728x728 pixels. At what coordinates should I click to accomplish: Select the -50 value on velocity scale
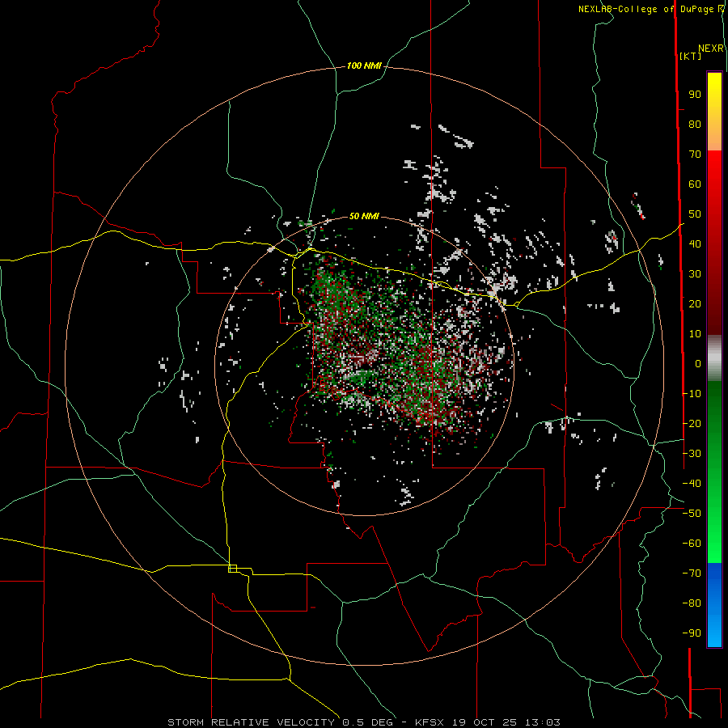point(692,514)
